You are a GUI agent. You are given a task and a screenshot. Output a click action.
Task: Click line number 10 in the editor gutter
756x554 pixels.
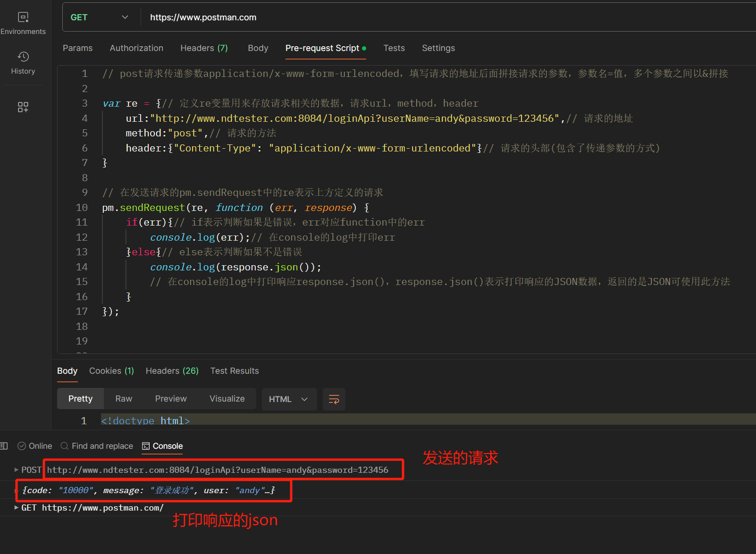[x=82, y=208]
